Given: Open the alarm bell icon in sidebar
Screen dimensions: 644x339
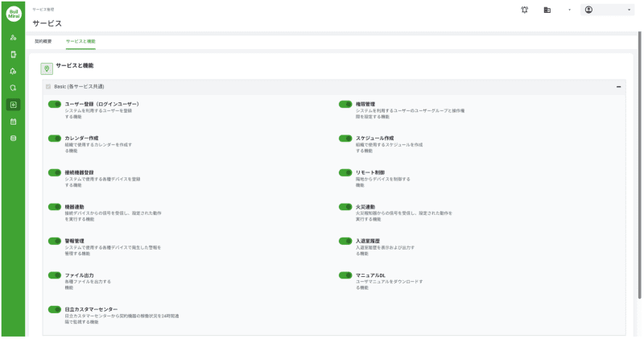Looking at the screenshot, I should 13,71.
